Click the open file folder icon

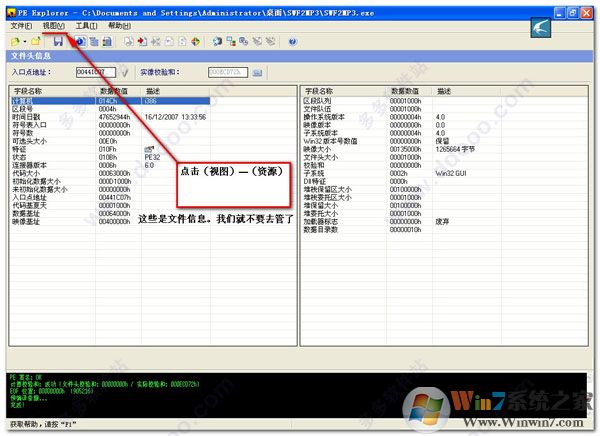click(x=15, y=41)
